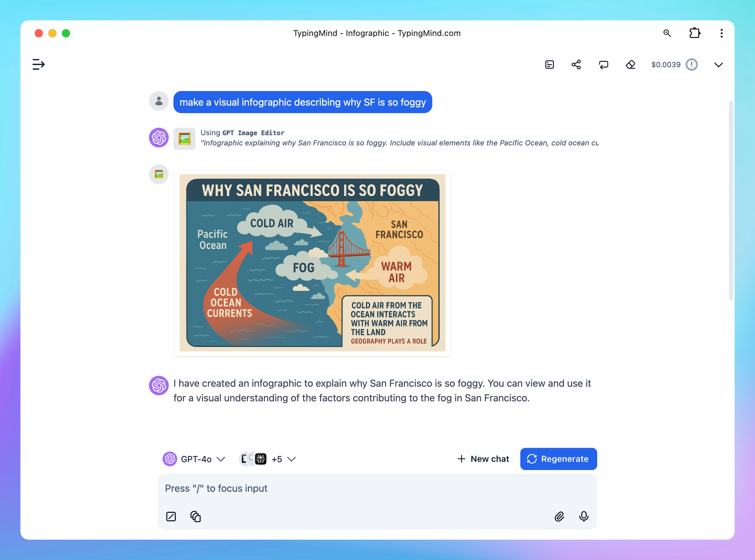The height and width of the screenshot is (560, 755).
Task: Open the sidebar menu toggle icon
Action: coord(38,64)
